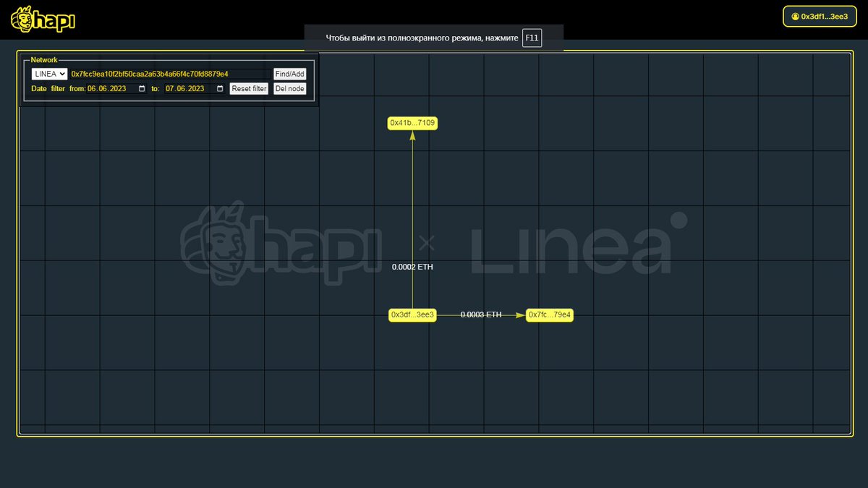Click the Del node button
Screen dimensions: 868x488
(x=290, y=89)
